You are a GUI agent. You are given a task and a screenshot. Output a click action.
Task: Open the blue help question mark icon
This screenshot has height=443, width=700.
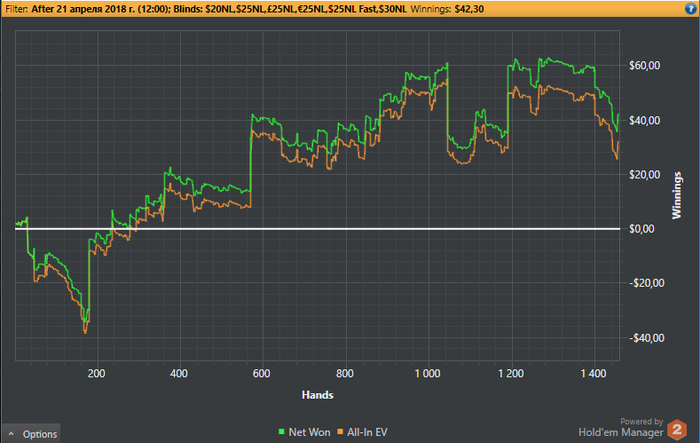pos(690,8)
